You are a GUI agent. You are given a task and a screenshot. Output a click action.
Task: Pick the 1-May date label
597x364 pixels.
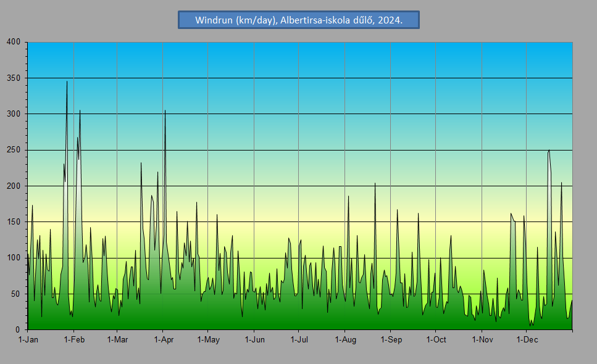208,339
